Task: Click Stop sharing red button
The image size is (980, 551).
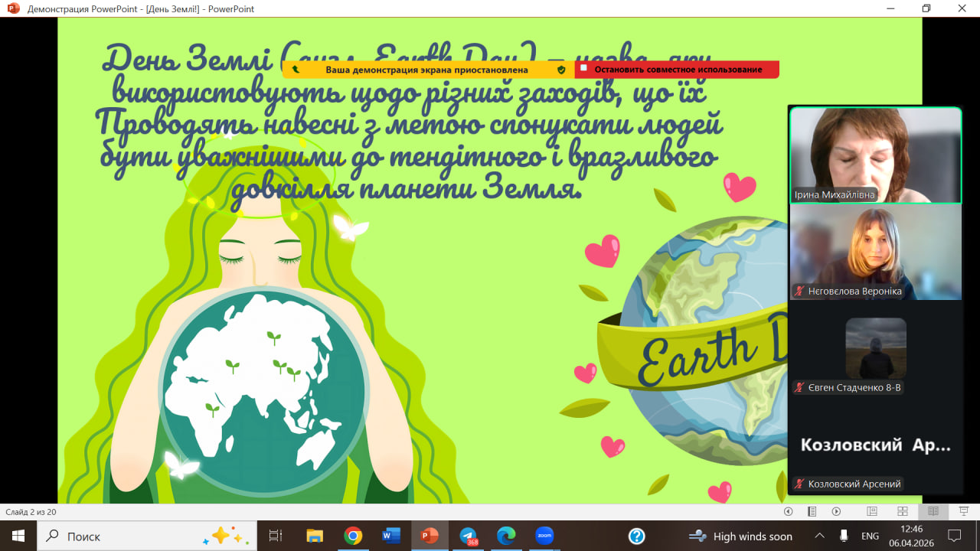Action: 677,70
